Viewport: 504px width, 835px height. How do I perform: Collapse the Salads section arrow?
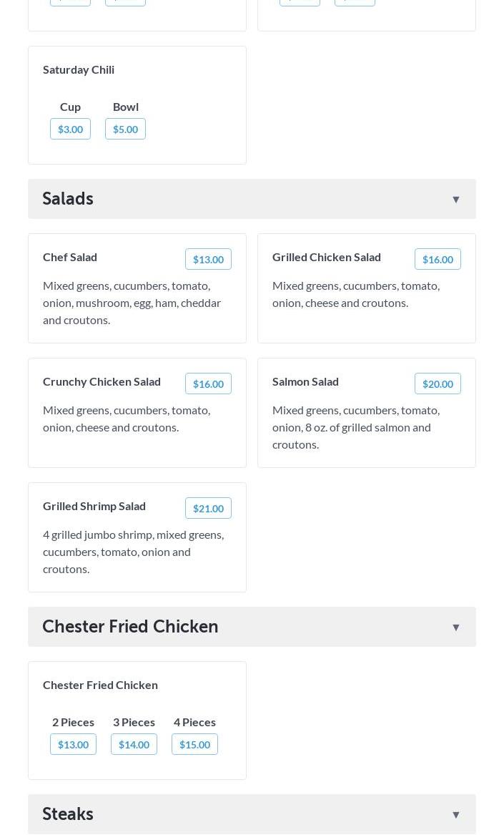tap(455, 200)
